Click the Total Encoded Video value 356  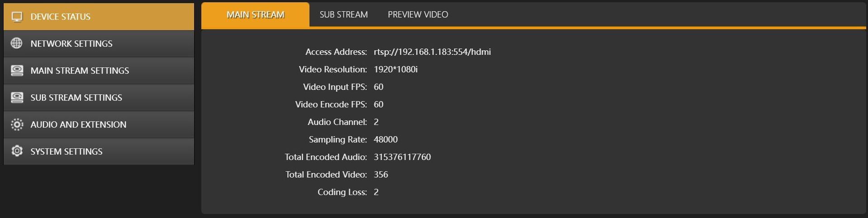pyautogui.click(x=381, y=175)
